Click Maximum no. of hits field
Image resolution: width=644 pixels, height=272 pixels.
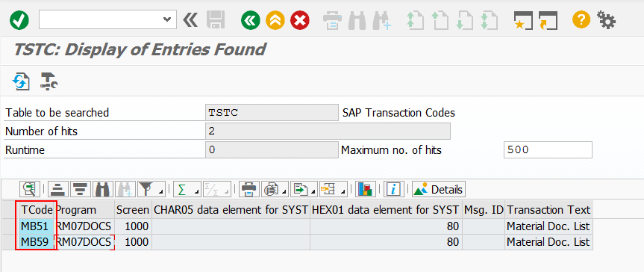548,150
